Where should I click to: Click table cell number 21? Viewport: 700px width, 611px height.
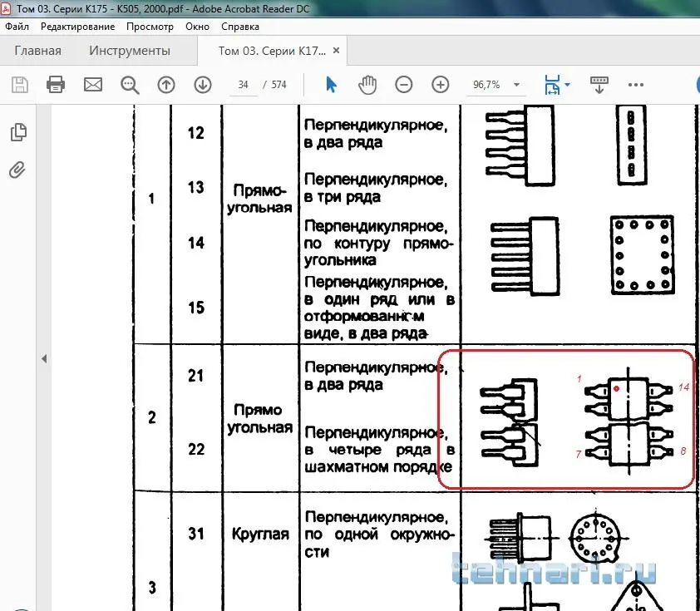click(195, 376)
